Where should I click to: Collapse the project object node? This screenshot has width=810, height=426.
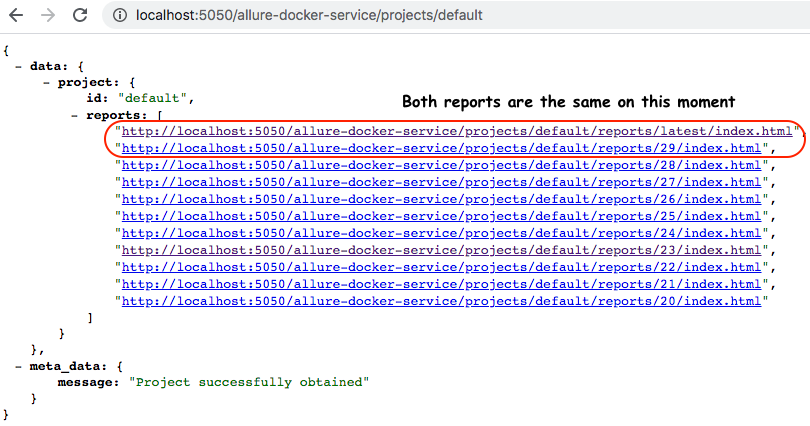(x=47, y=82)
